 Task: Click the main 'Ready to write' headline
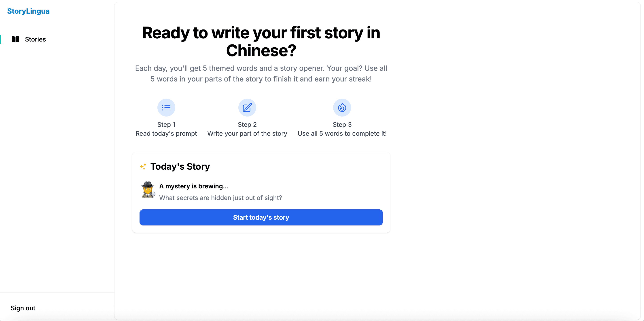[261, 42]
